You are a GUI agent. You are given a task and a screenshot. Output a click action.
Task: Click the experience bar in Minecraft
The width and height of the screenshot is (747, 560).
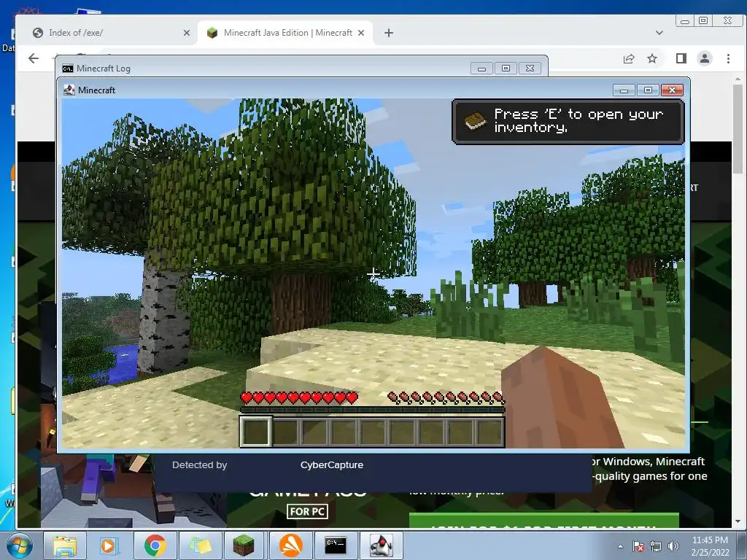click(x=372, y=410)
